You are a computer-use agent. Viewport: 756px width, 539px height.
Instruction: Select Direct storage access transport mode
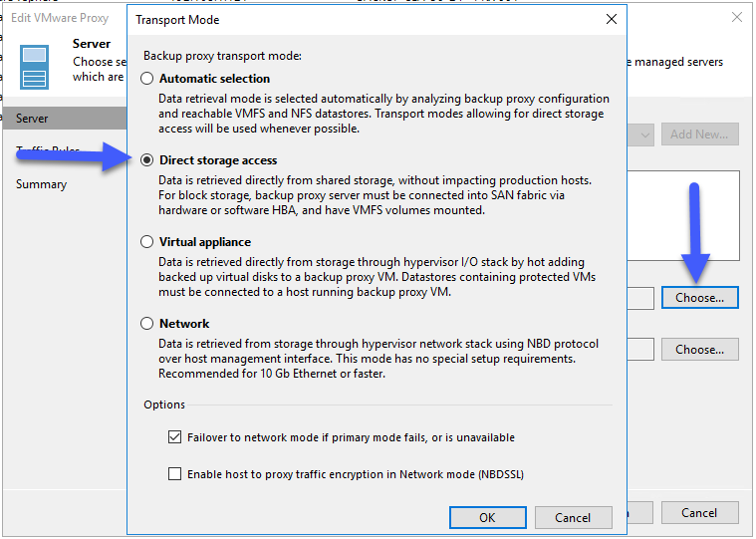[x=147, y=160]
